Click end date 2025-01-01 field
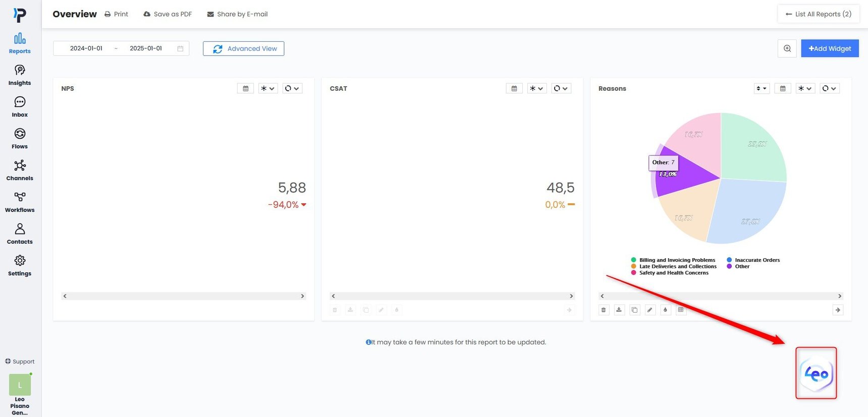868x417 pixels. [x=146, y=48]
